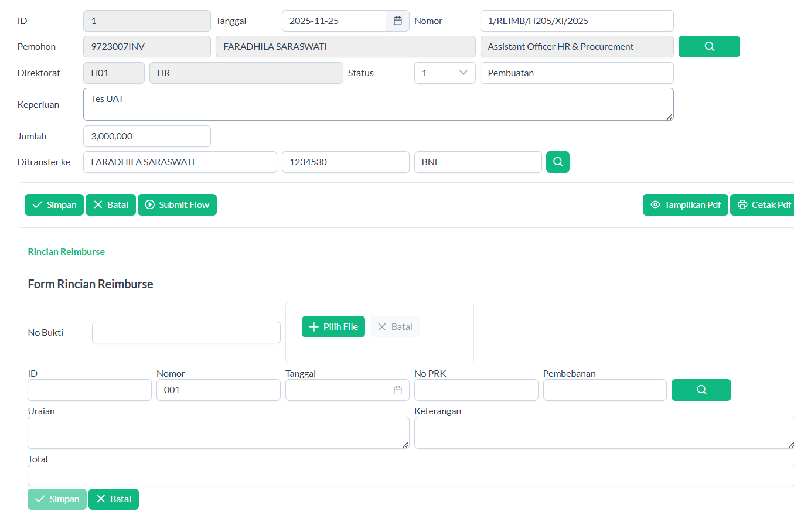The height and width of the screenshot is (532, 794).
Task: Click the Pemohon search magnifier button
Action: pos(709,47)
